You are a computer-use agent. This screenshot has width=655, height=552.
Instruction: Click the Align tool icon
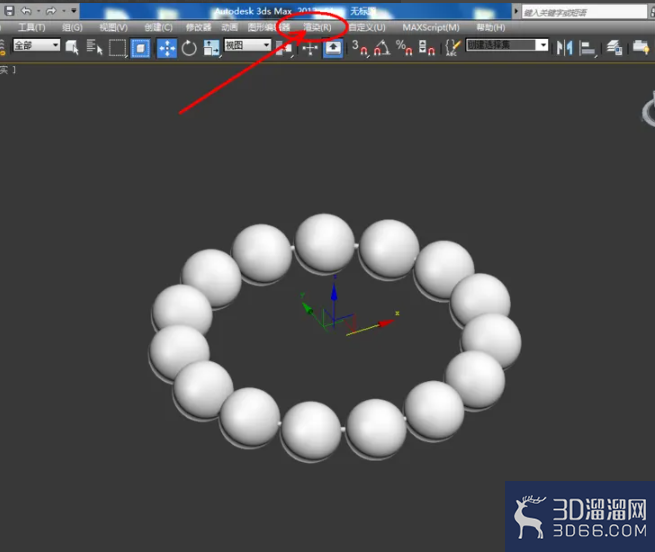tap(588, 48)
